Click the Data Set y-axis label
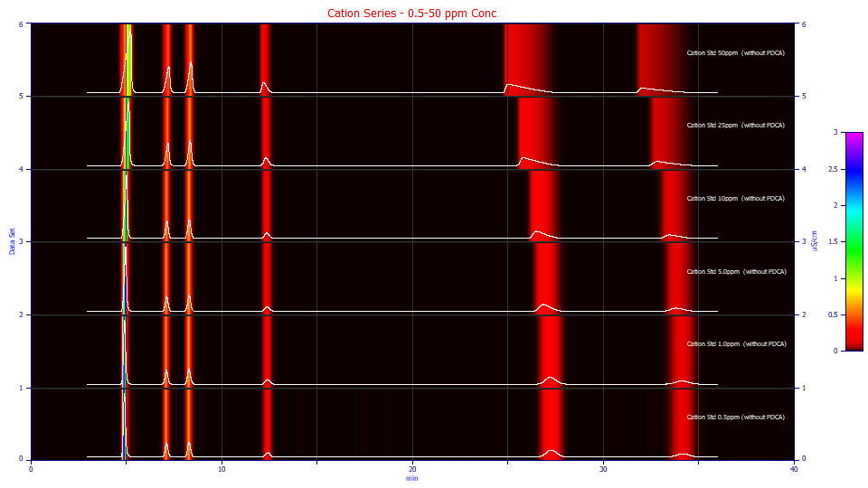This screenshot has width=868, height=488. [x=12, y=240]
